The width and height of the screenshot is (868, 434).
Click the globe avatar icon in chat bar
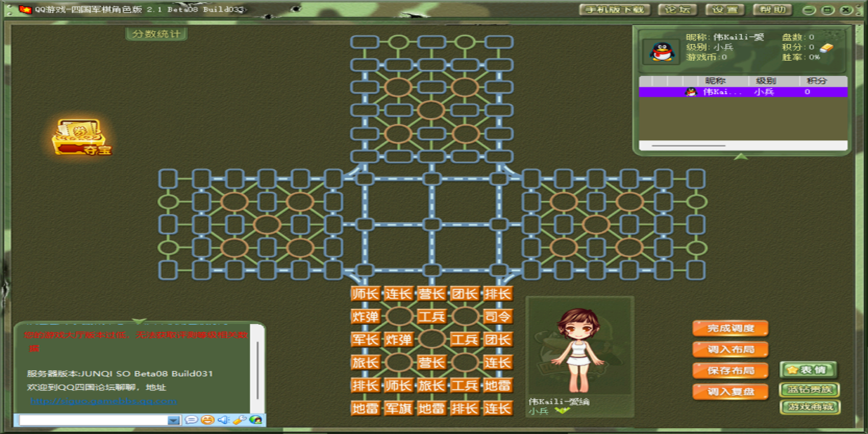point(255,420)
